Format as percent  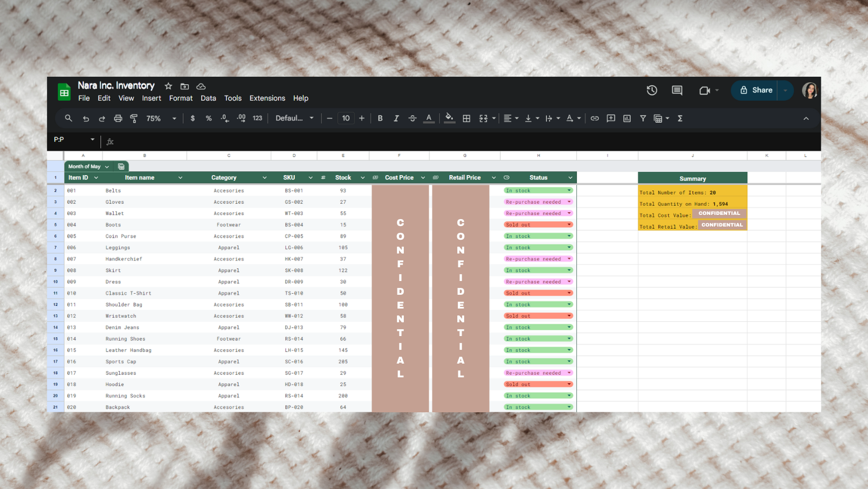click(209, 119)
